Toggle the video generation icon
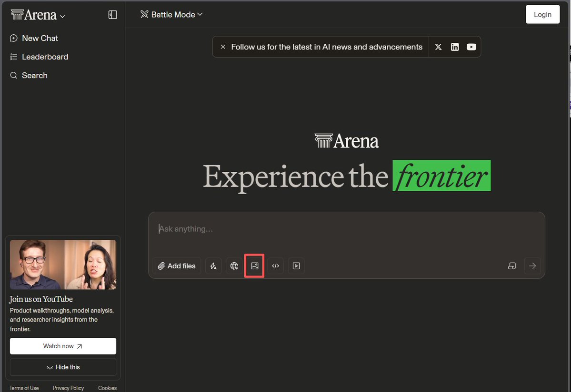Image resolution: width=571 pixels, height=392 pixels. [x=296, y=266]
